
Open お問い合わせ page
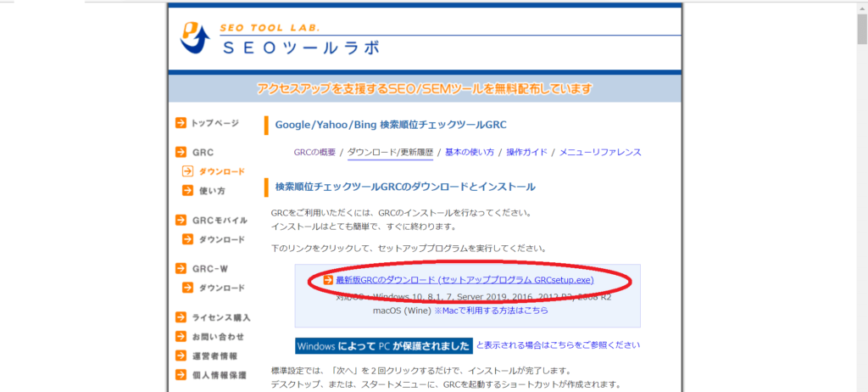[x=218, y=337]
